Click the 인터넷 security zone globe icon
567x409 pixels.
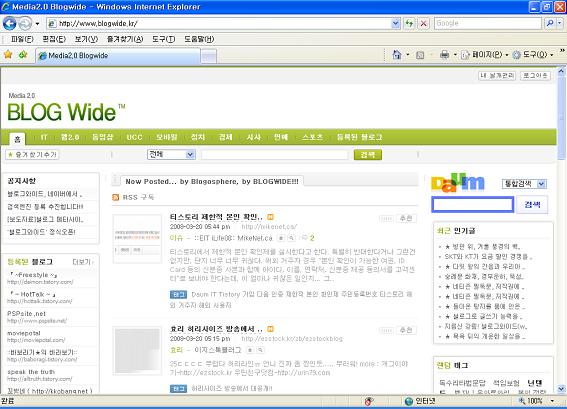409,401
